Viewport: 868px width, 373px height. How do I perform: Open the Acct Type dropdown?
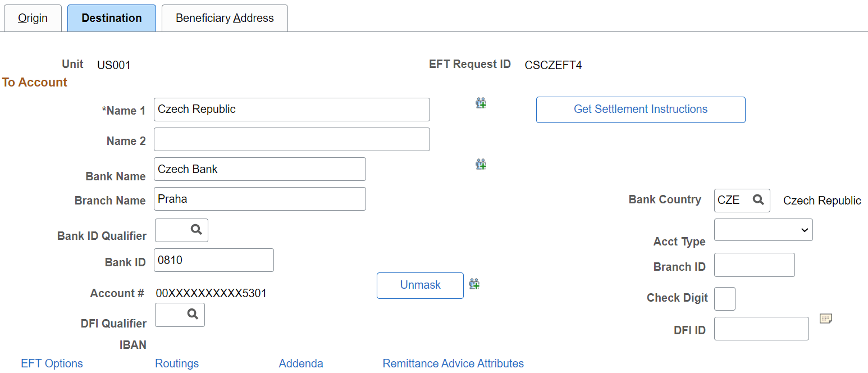(x=763, y=229)
